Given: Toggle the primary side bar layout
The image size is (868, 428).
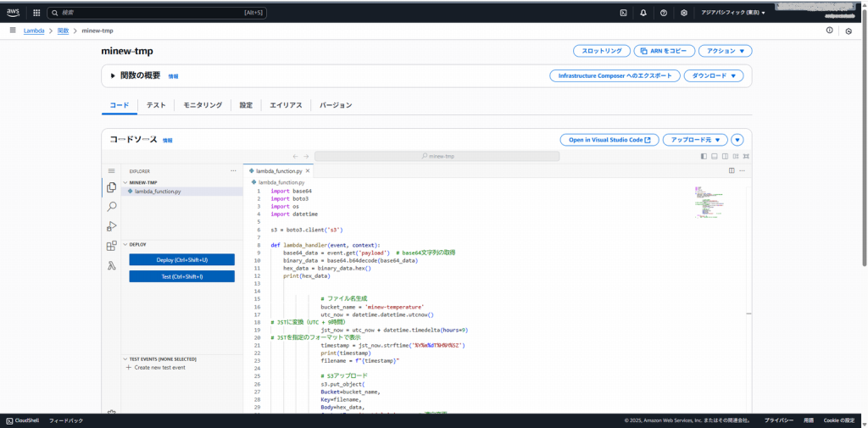Looking at the screenshot, I should click(704, 156).
